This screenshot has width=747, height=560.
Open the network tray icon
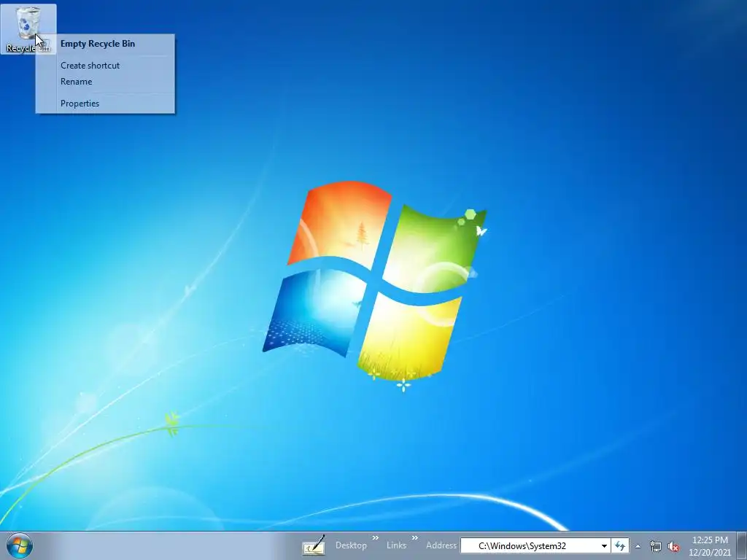point(656,546)
